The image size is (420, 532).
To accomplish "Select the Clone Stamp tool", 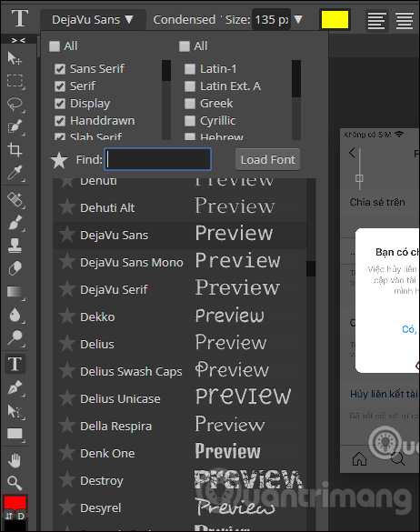I will (x=15, y=246).
